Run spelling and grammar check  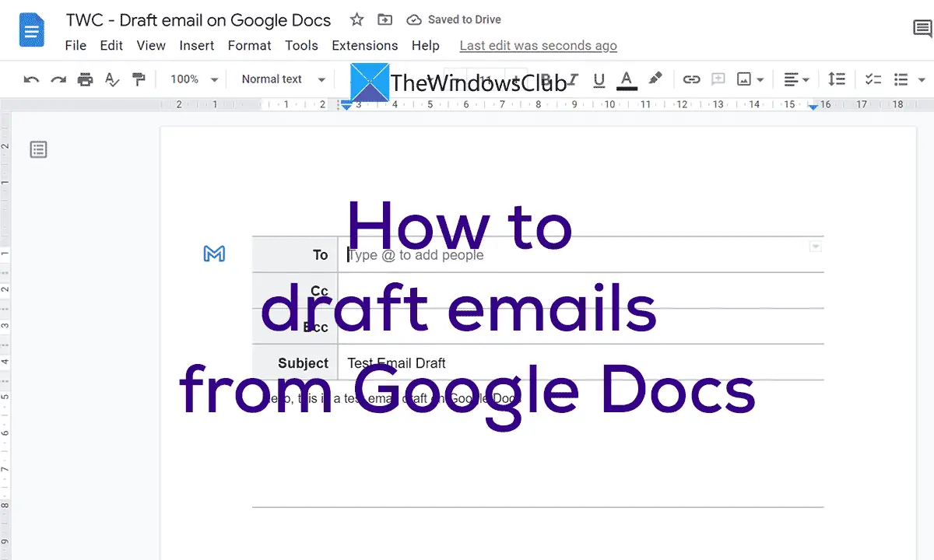112,79
